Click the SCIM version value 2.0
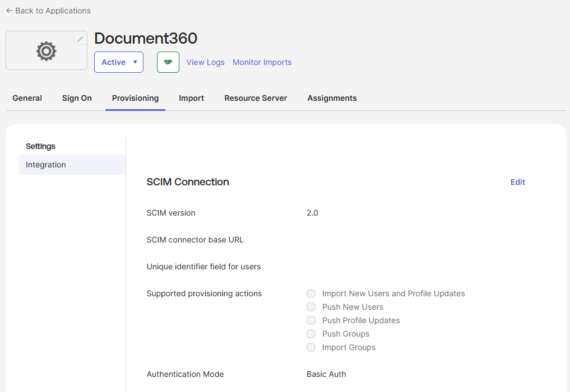Screen dimensions: 570x392 312,213
